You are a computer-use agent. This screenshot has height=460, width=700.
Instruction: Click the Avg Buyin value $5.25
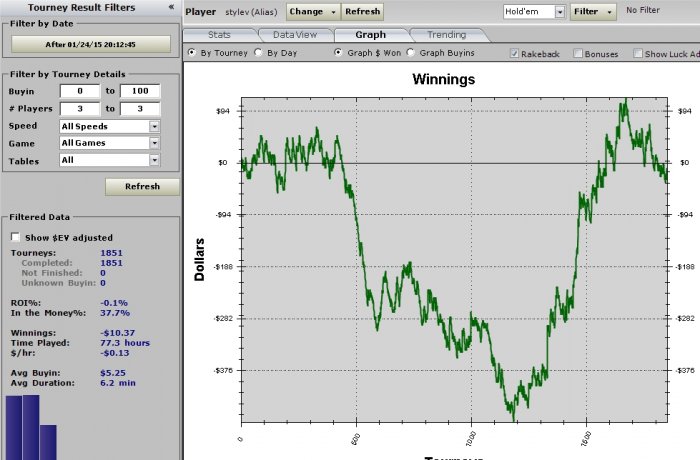[113, 373]
